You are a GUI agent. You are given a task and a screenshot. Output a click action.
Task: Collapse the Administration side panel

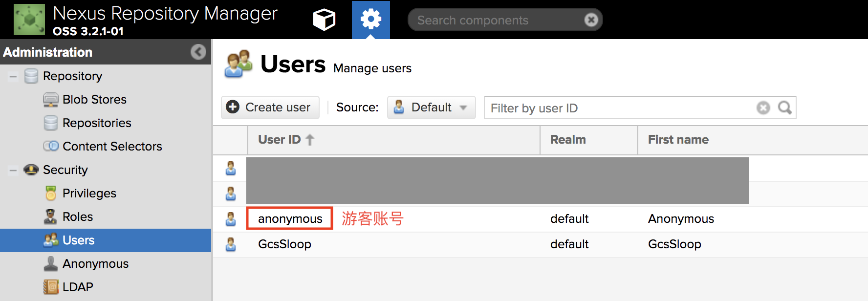click(x=198, y=52)
